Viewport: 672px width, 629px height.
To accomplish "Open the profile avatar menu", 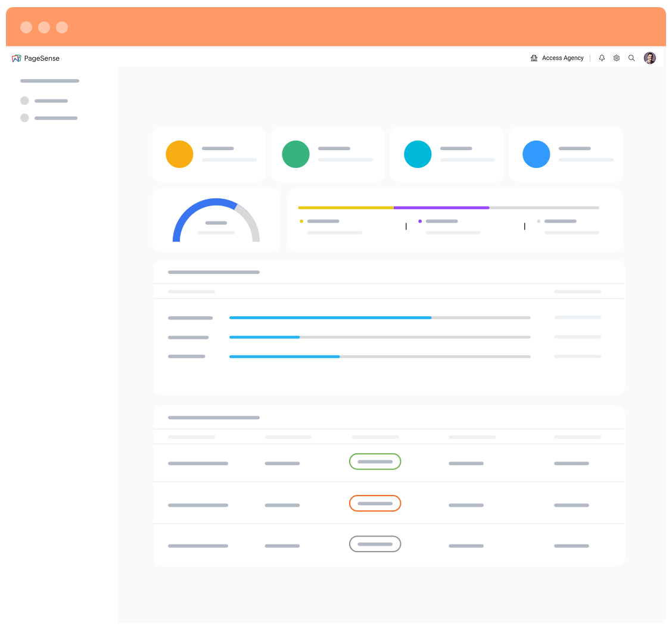I will (x=650, y=58).
